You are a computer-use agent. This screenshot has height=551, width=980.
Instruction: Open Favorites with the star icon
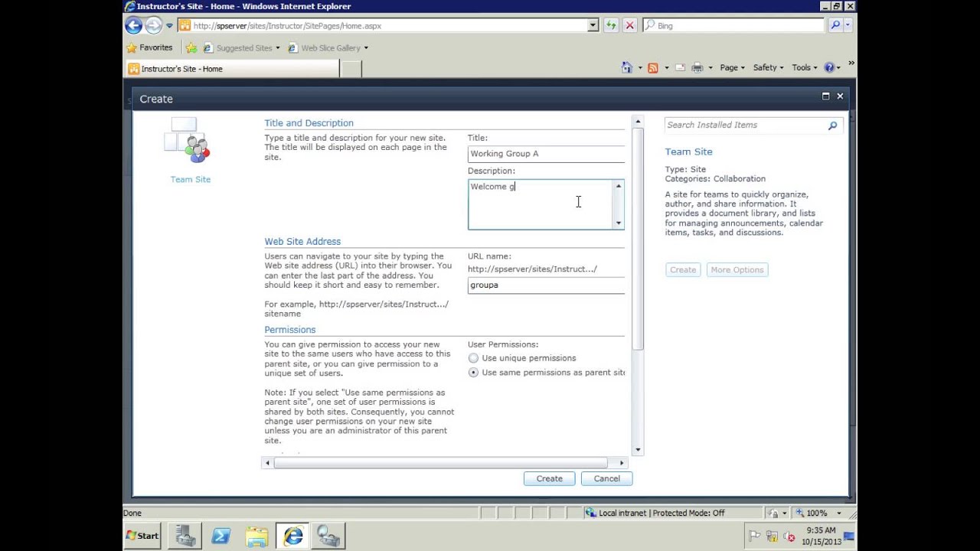pos(132,47)
